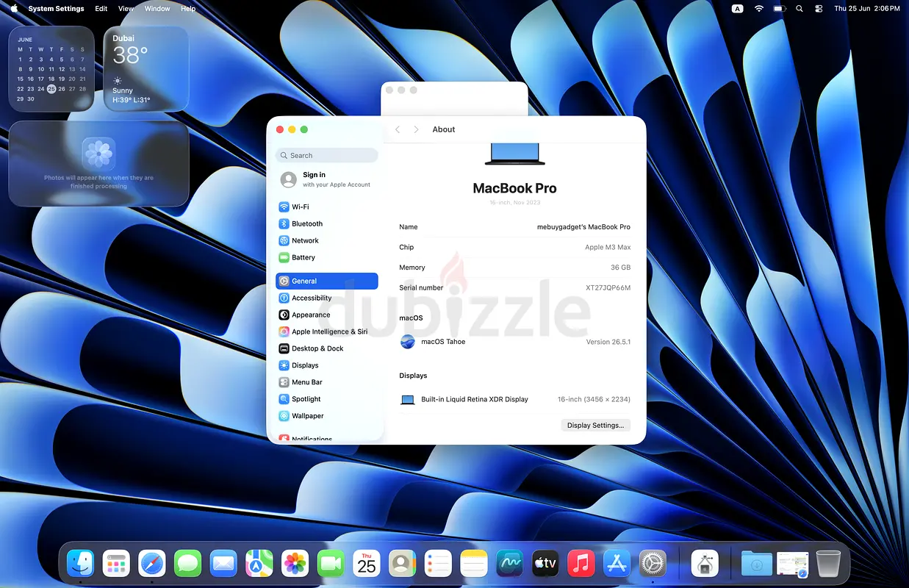This screenshot has height=588, width=909.
Task: Open the Apple menu
Action: (x=14, y=9)
